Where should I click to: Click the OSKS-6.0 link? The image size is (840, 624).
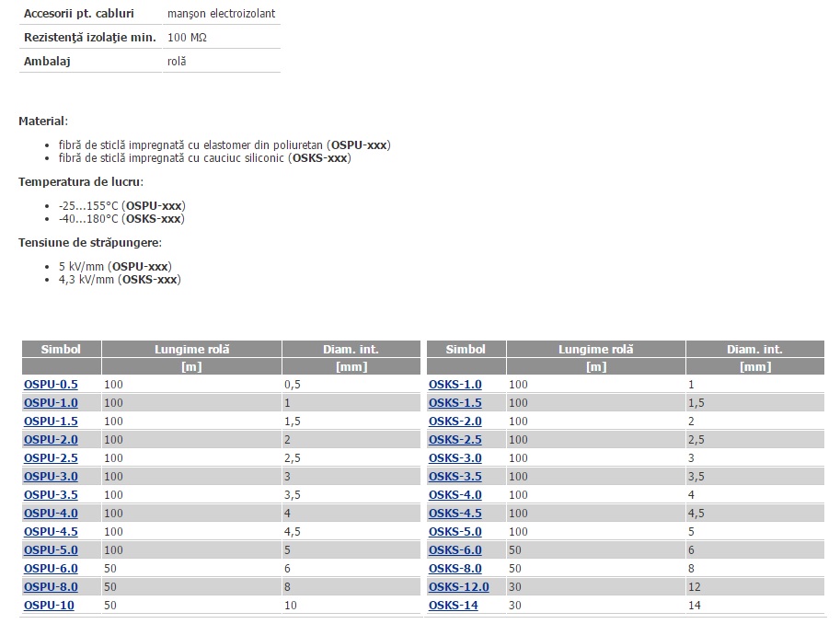[x=455, y=550]
